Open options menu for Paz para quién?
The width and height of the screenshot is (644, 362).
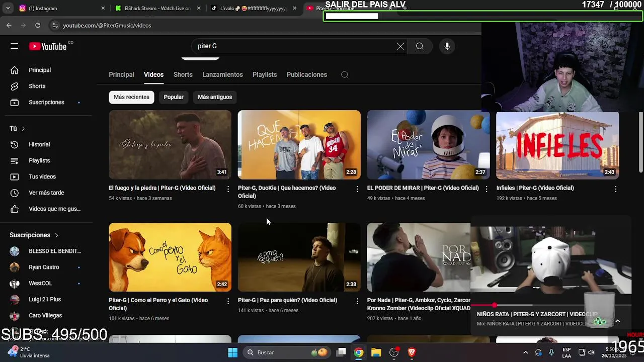click(357, 301)
